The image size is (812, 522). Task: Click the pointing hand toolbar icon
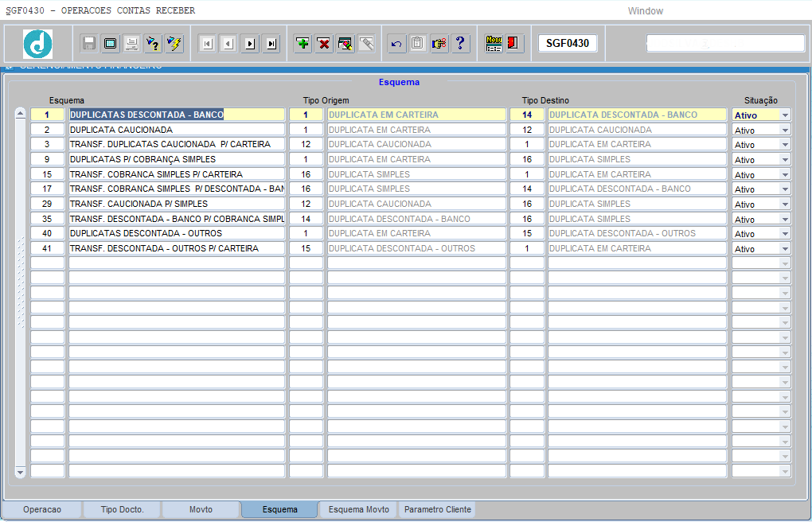click(439, 44)
